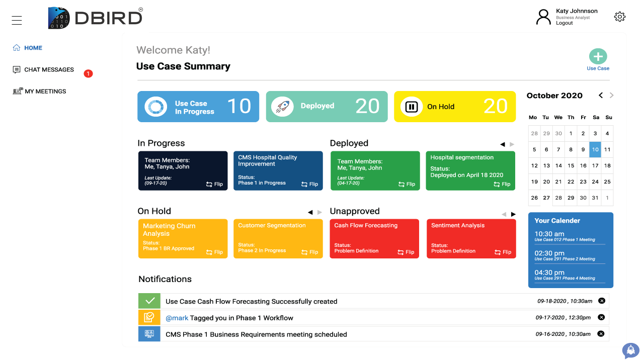Click the settings gear icon
644x362 pixels.
(619, 17)
